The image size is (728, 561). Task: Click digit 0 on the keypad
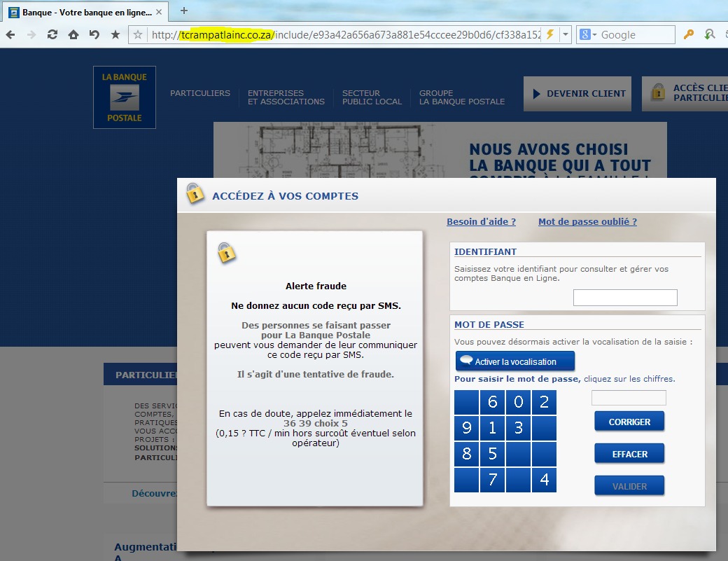click(518, 402)
